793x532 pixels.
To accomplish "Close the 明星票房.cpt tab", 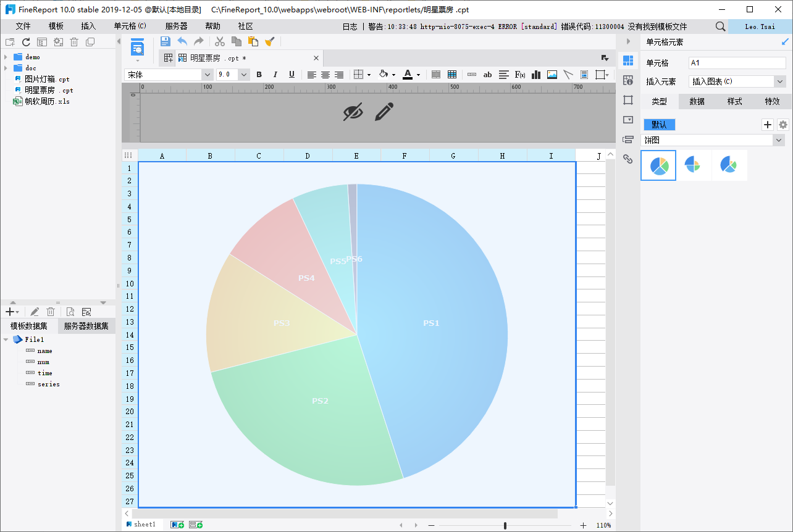I will coord(316,58).
